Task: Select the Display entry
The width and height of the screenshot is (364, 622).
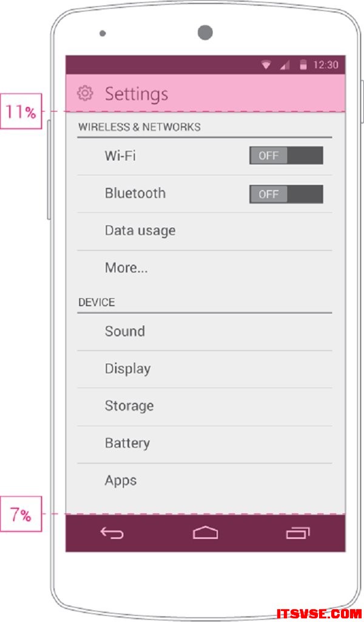Action: (x=204, y=369)
